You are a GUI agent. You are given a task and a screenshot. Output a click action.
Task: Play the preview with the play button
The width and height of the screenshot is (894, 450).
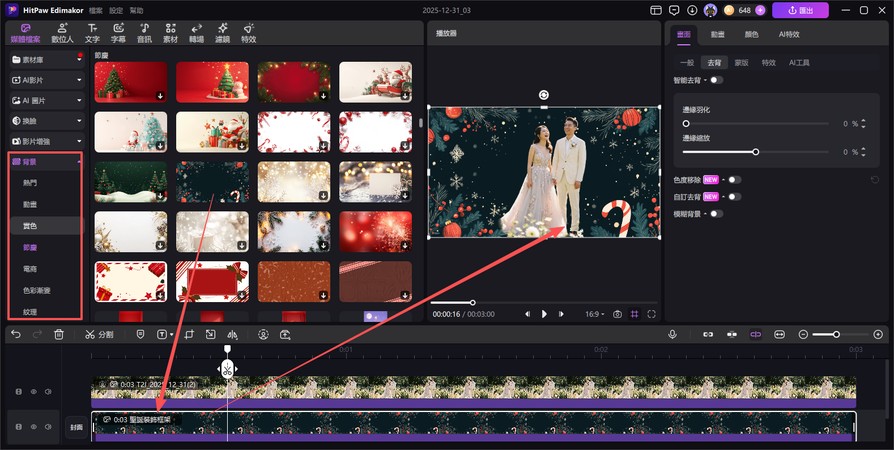click(x=544, y=314)
